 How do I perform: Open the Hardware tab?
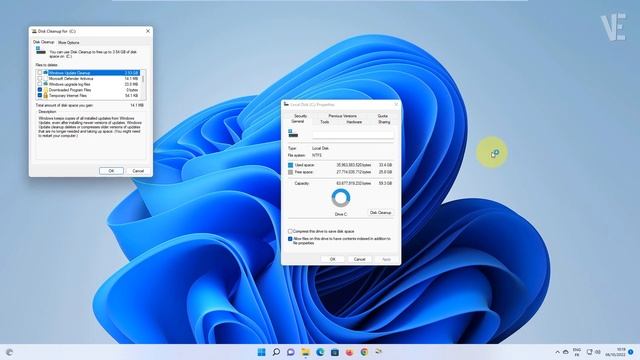[x=354, y=122]
